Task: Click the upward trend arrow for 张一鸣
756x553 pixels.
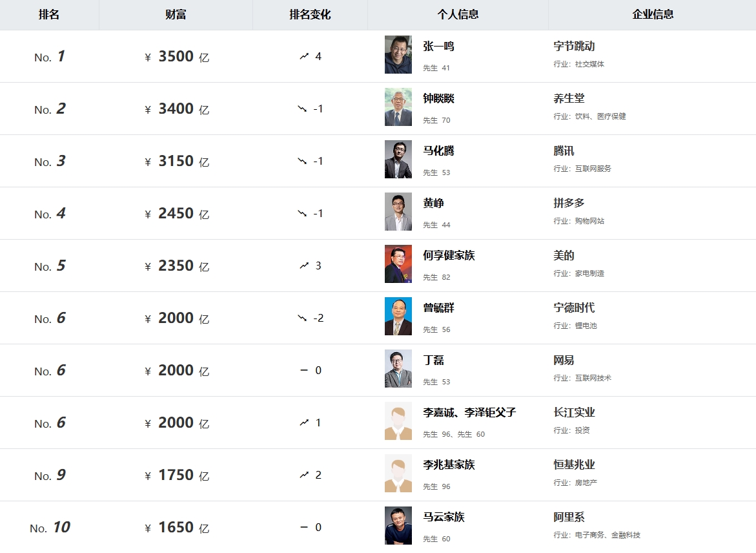Action: (303, 56)
